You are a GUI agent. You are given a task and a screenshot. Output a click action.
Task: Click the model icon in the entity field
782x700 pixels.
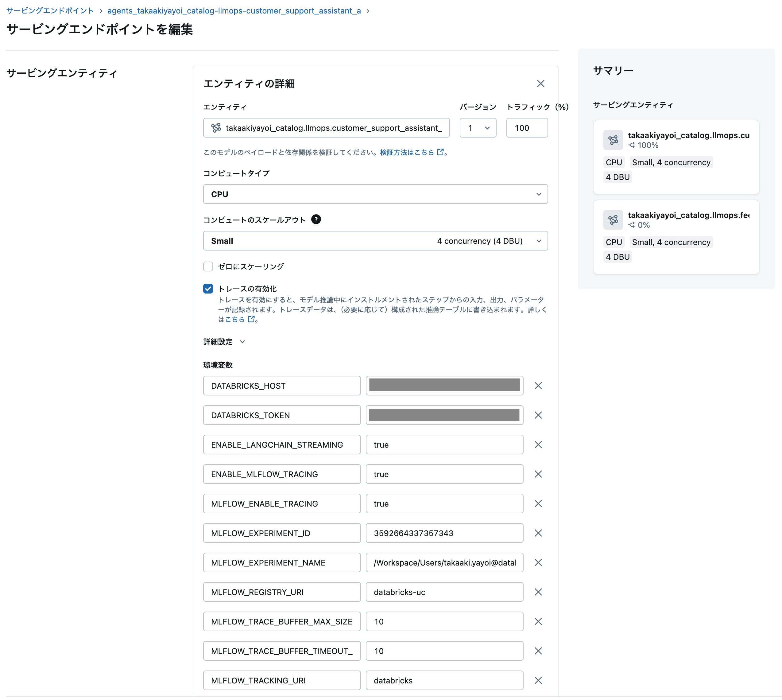(x=216, y=128)
